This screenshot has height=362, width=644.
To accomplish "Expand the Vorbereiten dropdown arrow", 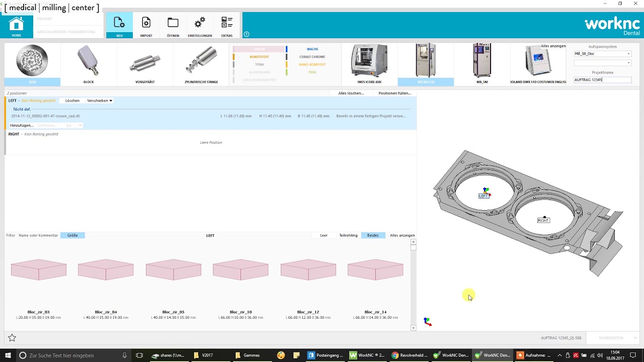I will pos(635,338).
